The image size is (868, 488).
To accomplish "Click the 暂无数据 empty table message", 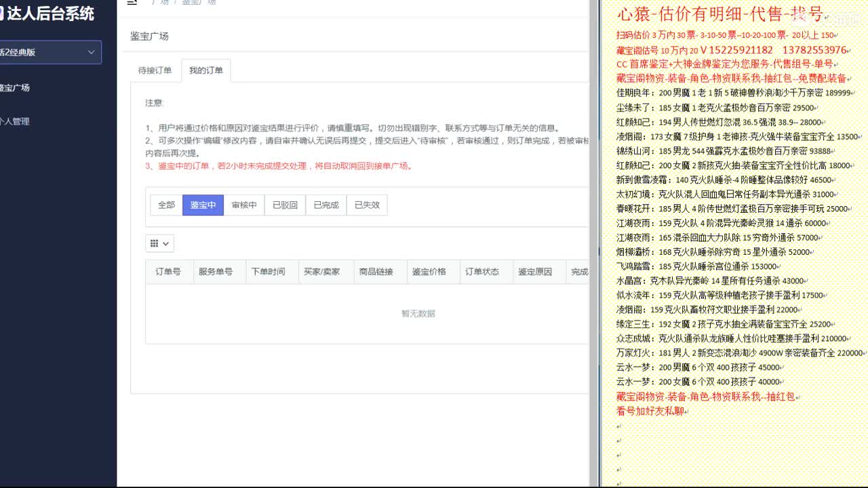I will 418,313.
